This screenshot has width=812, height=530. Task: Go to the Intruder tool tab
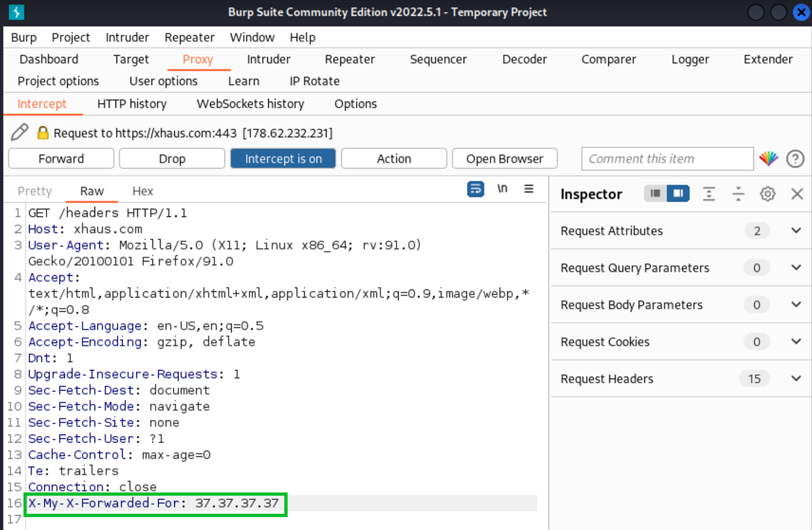click(269, 59)
